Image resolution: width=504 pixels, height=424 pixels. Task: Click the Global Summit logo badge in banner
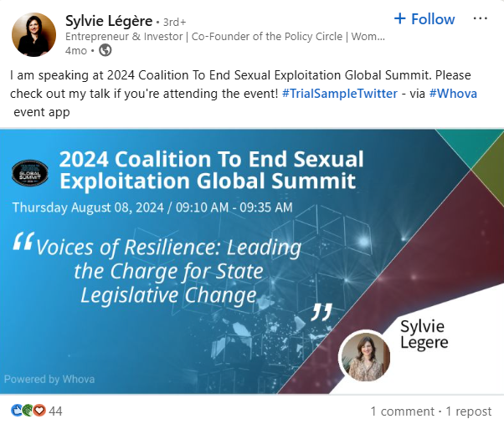click(31, 172)
